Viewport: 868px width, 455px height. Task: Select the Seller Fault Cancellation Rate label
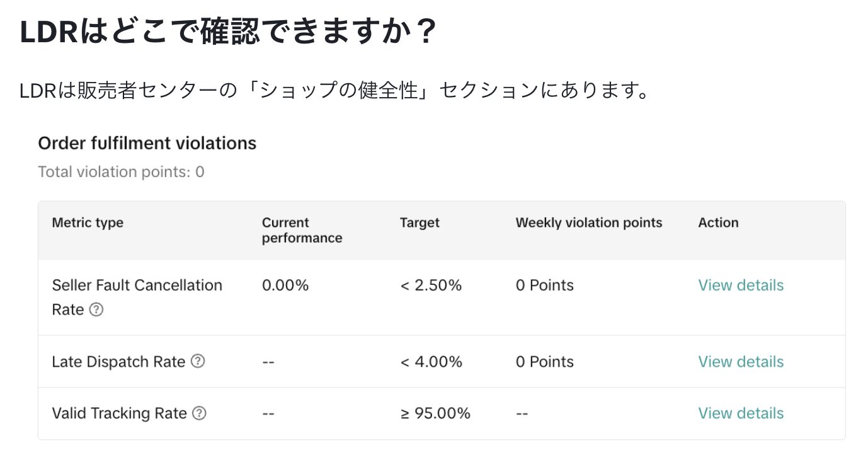137,297
